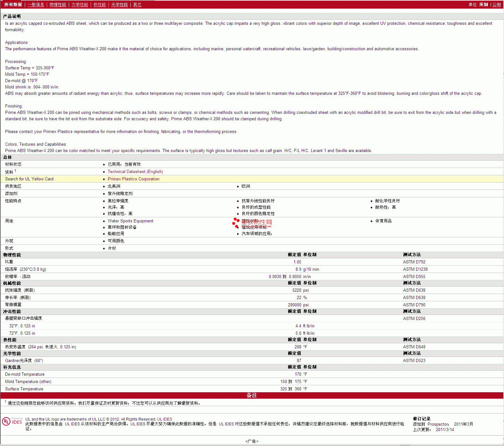Select ASTM D523 test method cell
Image resolution: width=504 pixels, height=446 pixels.
414,360
